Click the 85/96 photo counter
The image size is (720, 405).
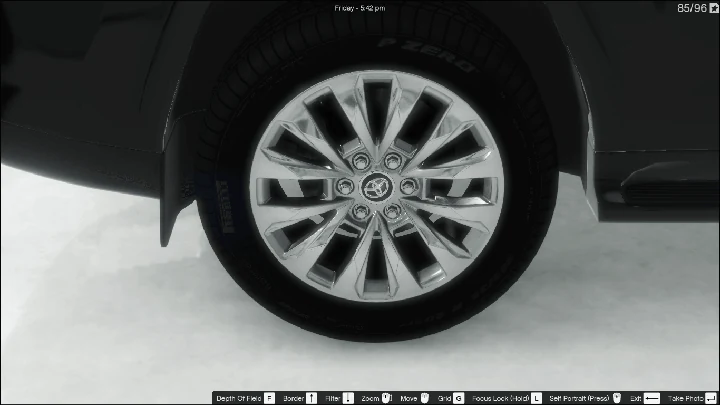(x=692, y=8)
